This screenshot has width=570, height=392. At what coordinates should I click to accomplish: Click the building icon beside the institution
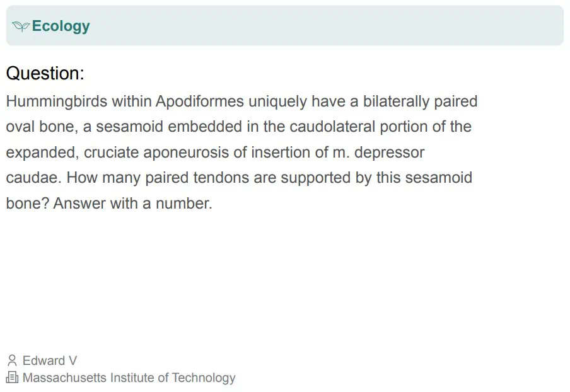12,378
